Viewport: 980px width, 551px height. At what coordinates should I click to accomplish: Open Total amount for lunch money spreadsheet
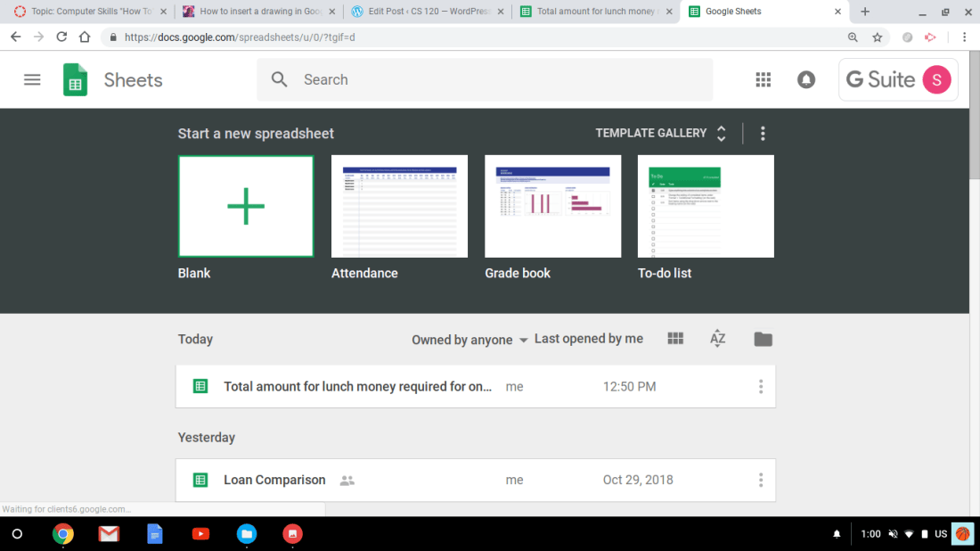tap(476, 387)
